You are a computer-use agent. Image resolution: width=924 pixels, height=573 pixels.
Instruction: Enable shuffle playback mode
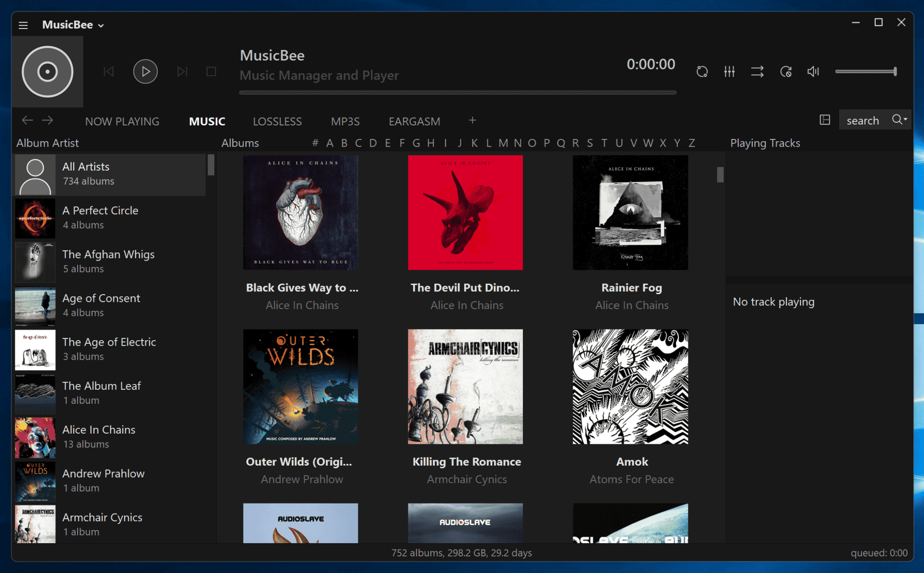click(x=757, y=71)
